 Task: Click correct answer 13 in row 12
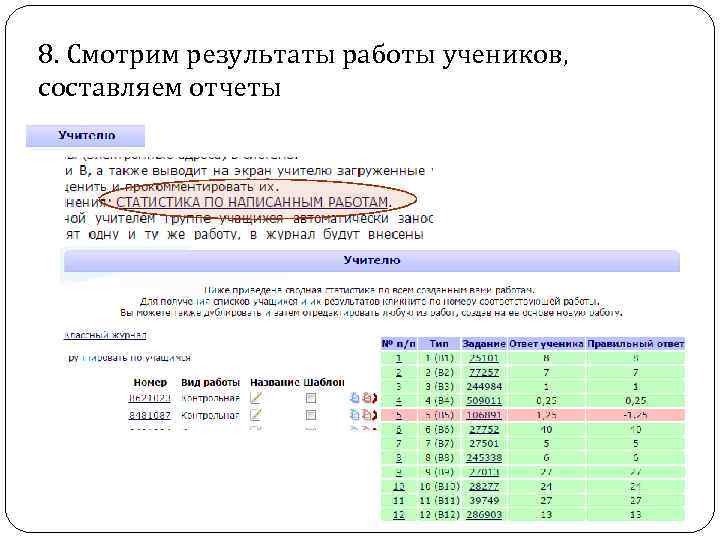coord(636,515)
